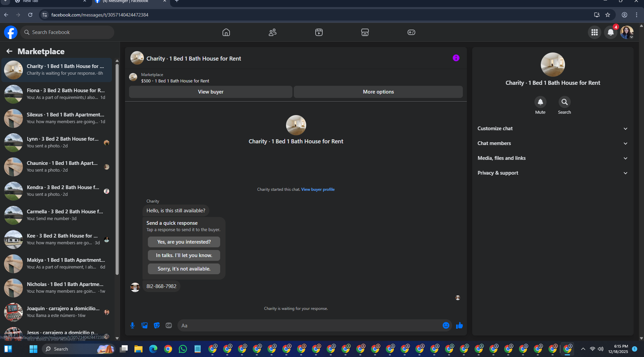Attach a file using the photo icon
The image size is (644, 357).
pyautogui.click(x=145, y=325)
